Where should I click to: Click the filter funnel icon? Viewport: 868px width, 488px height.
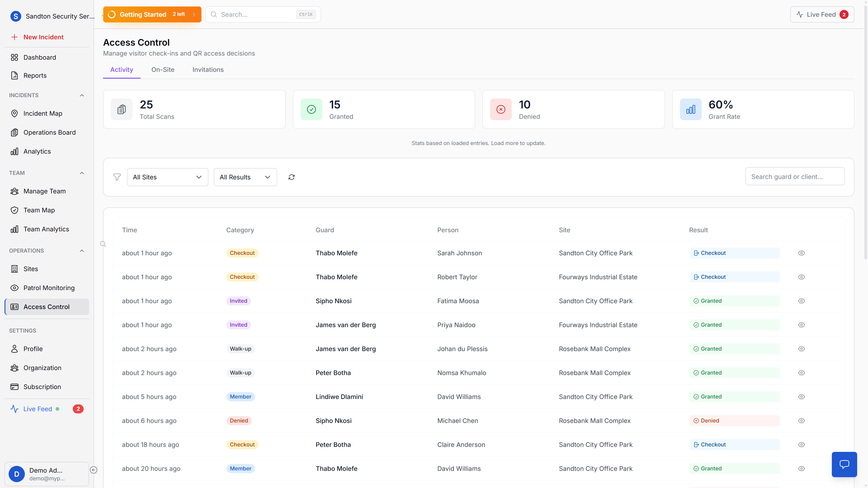coord(117,177)
